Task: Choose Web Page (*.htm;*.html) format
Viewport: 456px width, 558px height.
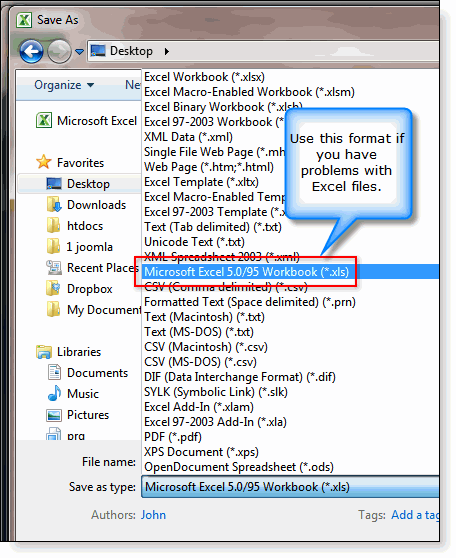Action: [x=209, y=167]
